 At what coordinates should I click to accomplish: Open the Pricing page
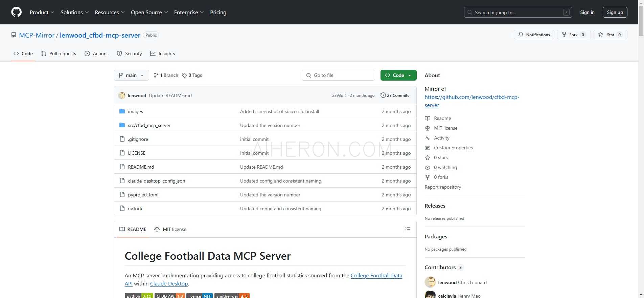[x=218, y=12]
